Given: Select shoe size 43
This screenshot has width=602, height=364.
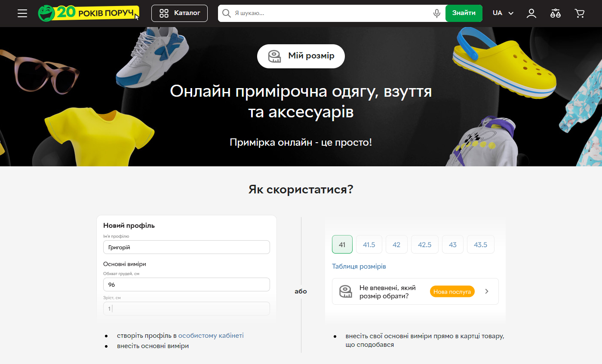Looking at the screenshot, I should coord(453,245).
